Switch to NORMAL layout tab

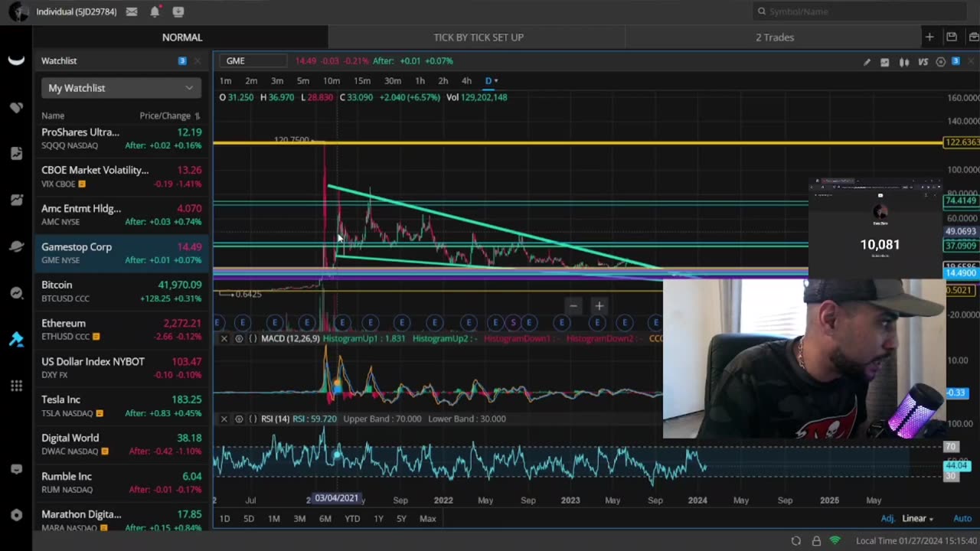(x=181, y=37)
